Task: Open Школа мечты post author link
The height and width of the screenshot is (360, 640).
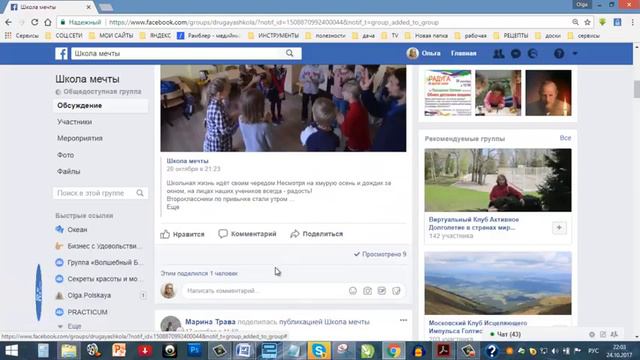Action: pos(187,161)
